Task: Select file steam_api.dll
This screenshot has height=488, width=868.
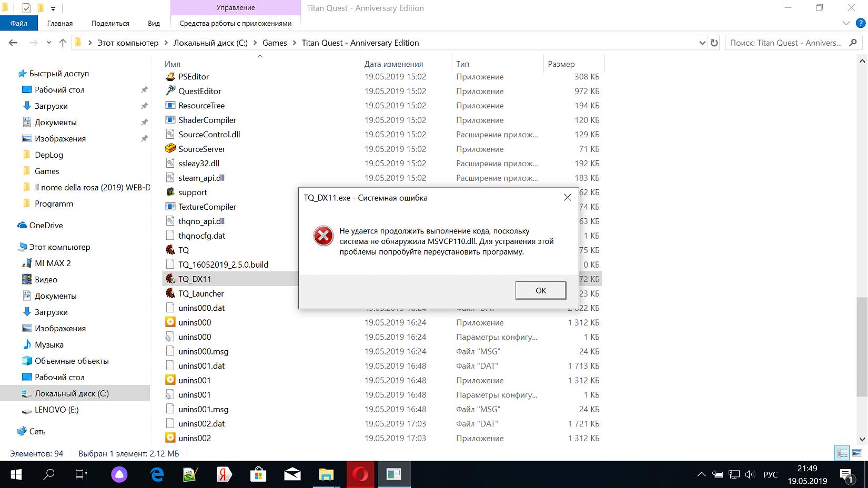Action: point(201,178)
